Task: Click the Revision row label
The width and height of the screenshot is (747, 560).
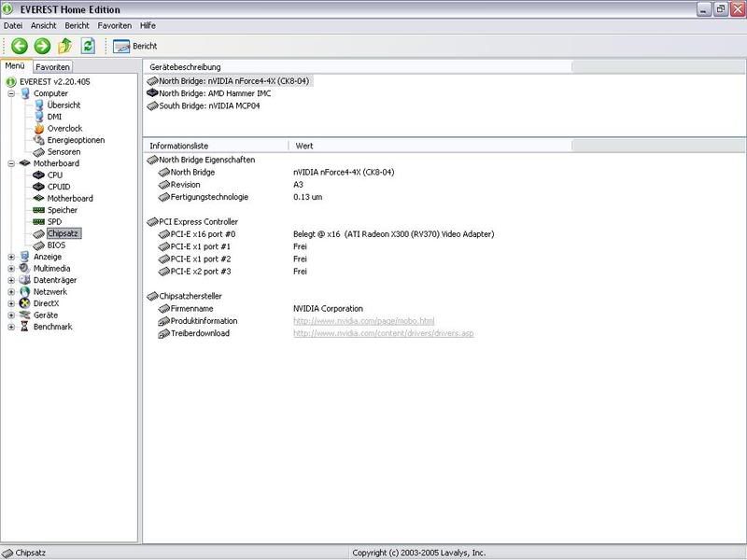Action: [185, 185]
